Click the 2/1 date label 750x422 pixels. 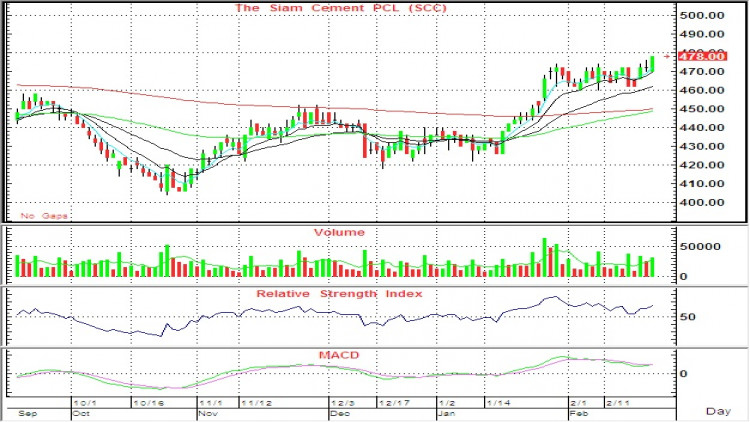578,403
